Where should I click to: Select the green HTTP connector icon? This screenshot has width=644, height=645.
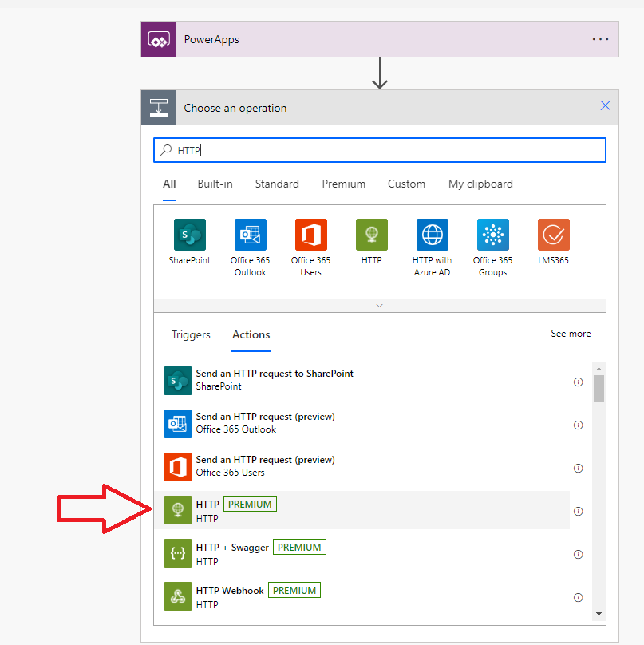[372, 235]
